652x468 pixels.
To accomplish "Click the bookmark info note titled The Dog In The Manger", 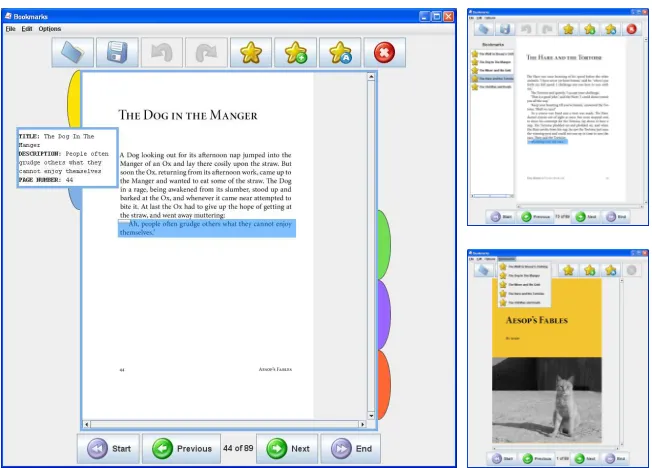I will click(x=67, y=158).
